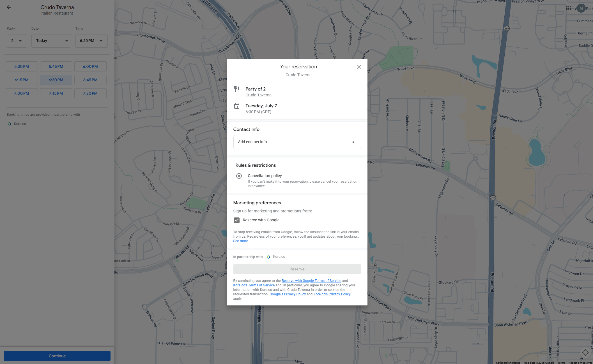Select the 6:00 PM time slot
The width and height of the screenshot is (593, 364).
tap(90, 66)
